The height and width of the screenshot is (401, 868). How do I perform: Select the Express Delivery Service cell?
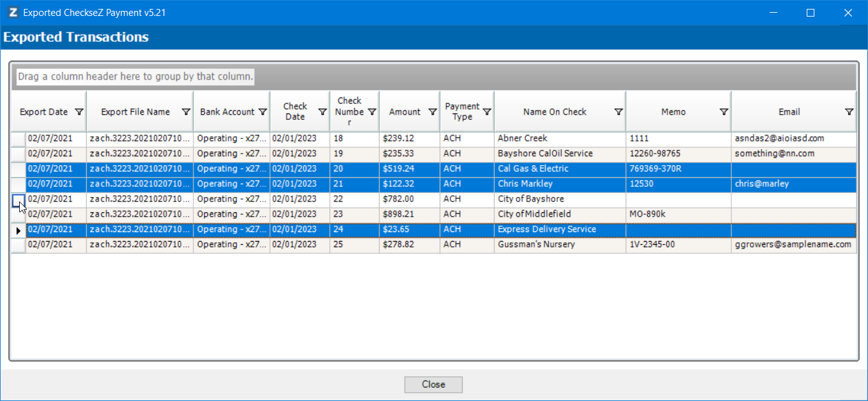(x=560, y=230)
